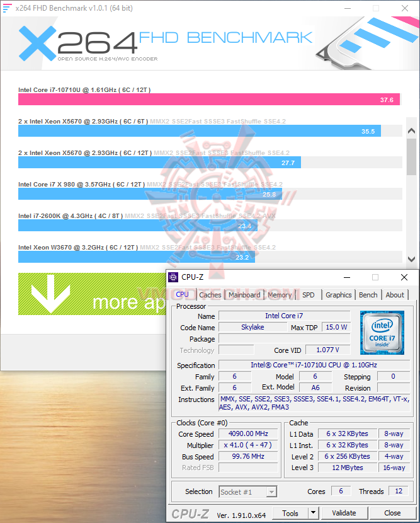
Task: Minimize the CPU-Z window
Action: click(x=347, y=277)
